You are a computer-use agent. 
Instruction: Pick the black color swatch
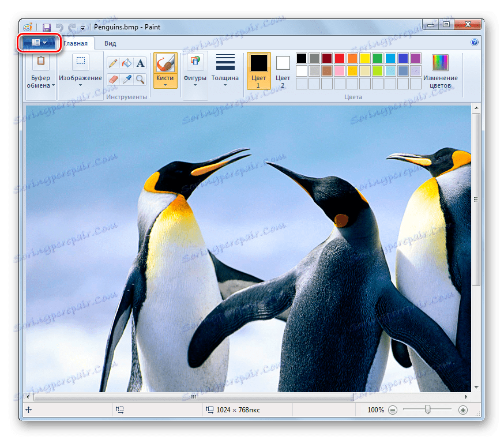click(x=302, y=58)
